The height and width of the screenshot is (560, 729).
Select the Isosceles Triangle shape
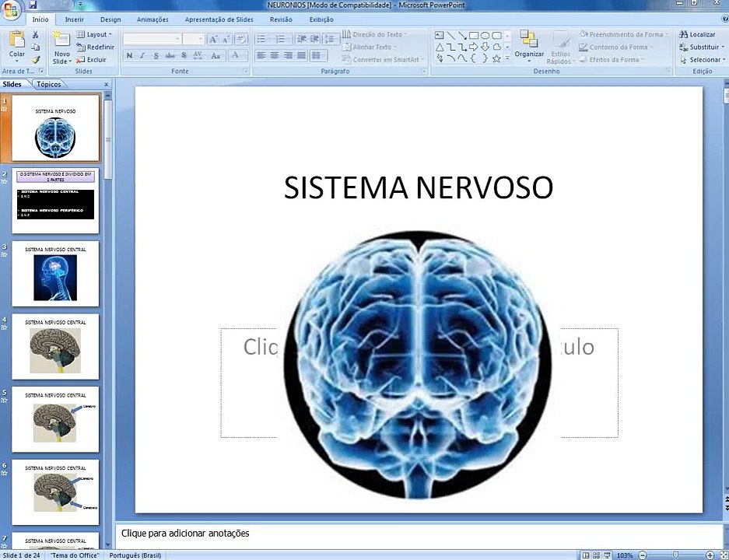440,47
